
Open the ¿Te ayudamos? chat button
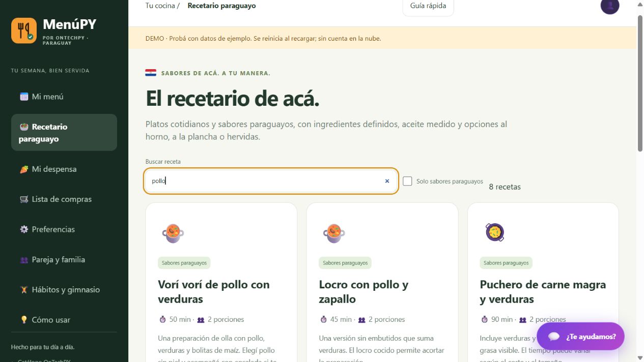click(x=580, y=336)
